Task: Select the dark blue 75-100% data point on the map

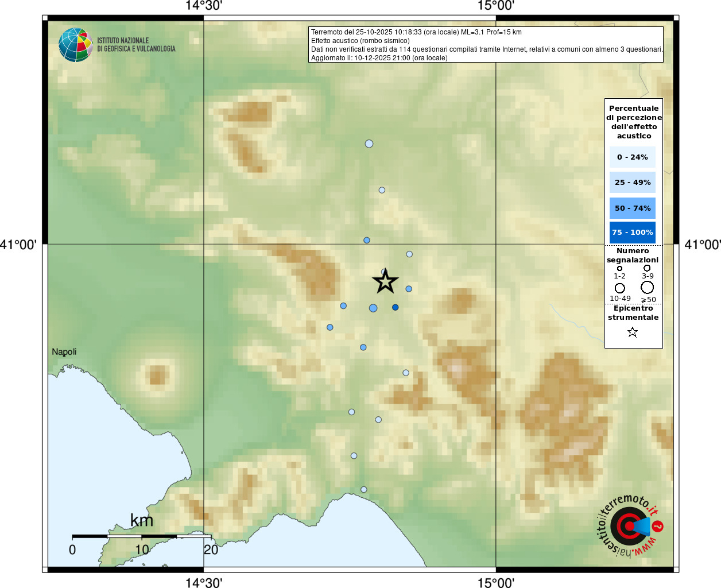Action: pyautogui.click(x=396, y=307)
